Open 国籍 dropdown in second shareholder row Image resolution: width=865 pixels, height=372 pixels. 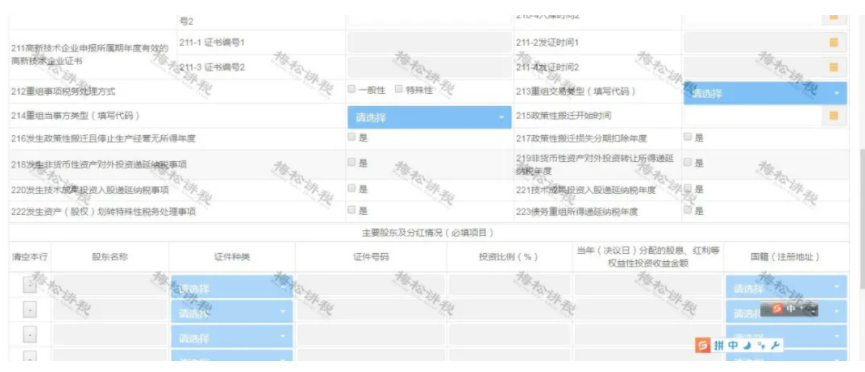(x=786, y=312)
